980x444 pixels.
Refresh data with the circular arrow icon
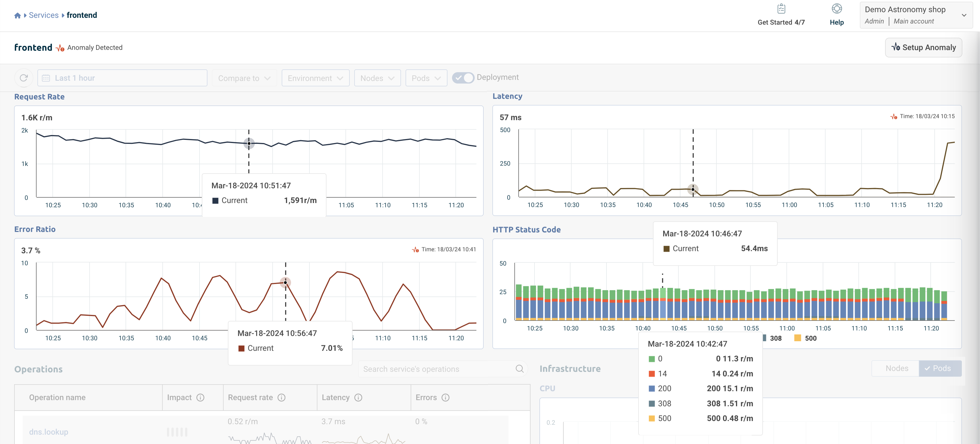pyautogui.click(x=24, y=78)
